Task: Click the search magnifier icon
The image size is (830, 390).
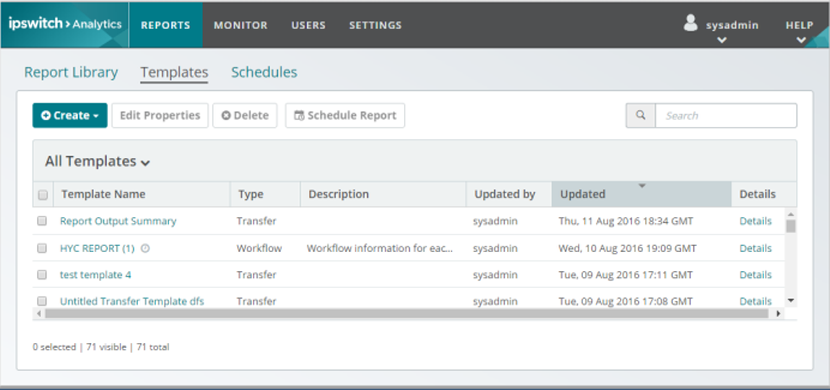Action: tap(640, 115)
